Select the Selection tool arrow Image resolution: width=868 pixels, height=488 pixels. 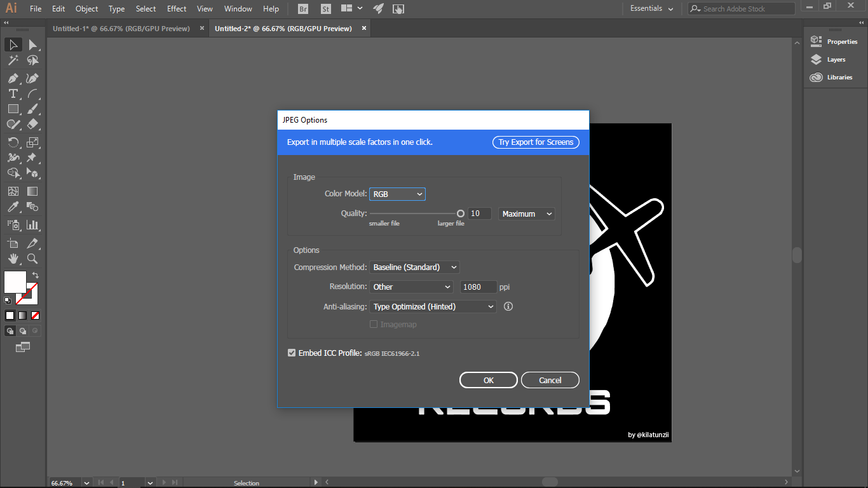point(13,44)
